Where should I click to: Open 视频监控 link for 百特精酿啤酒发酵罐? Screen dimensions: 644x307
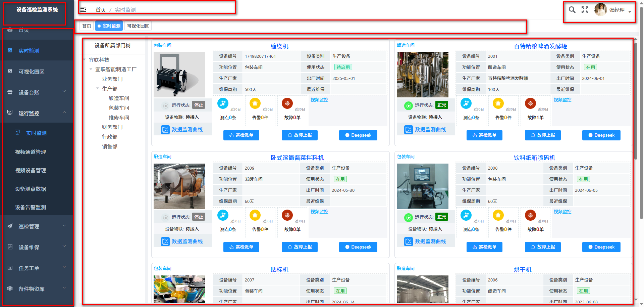click(562, 100)
